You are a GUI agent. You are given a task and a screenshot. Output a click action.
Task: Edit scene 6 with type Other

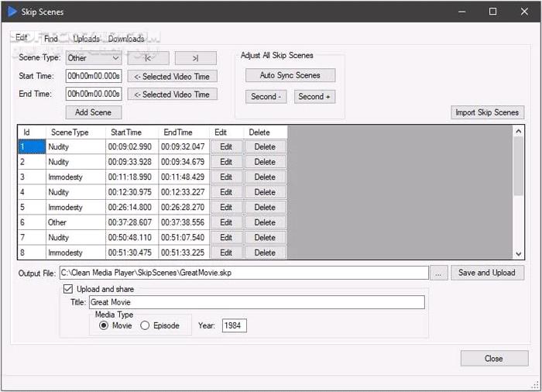click(x=226, y=222)
